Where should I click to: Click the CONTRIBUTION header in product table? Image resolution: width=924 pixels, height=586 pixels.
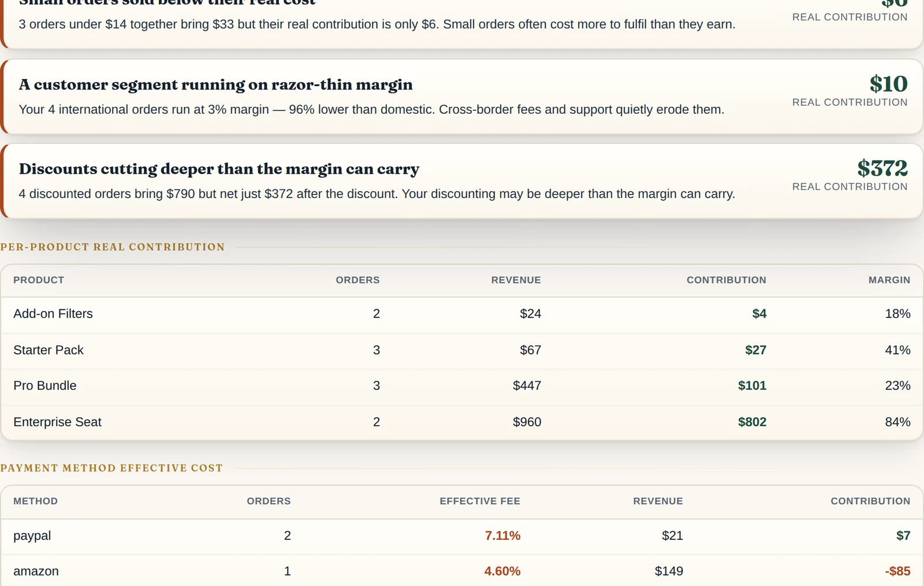pyautogui.click(x=726, y=280)
